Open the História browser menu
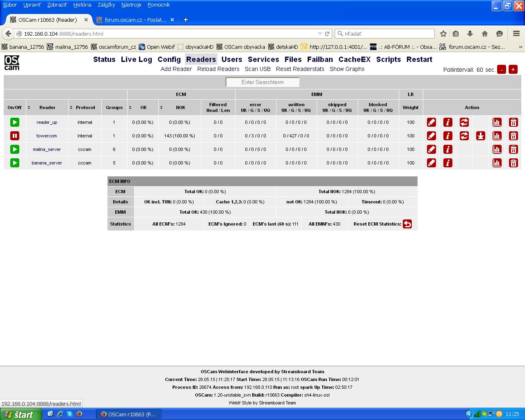Screen dimensions: 525x420 (82, 5)
